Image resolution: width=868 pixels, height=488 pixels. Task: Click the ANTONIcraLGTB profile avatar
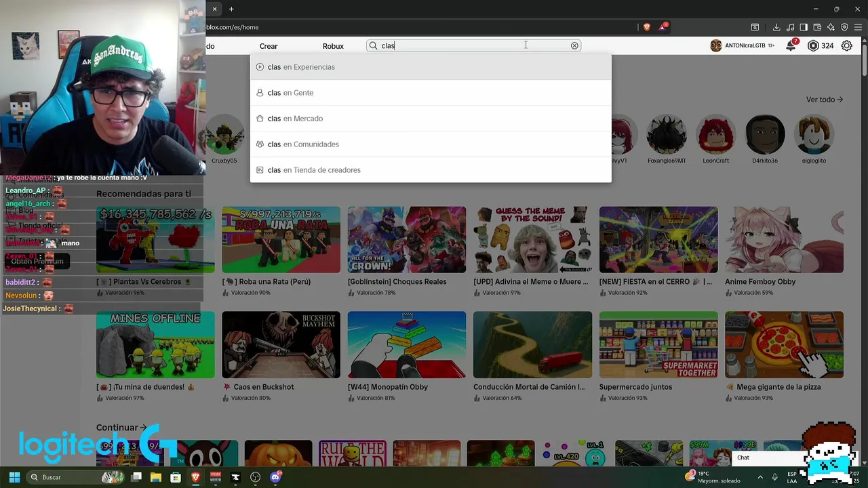pyautogui.click(x=715, y=45)
